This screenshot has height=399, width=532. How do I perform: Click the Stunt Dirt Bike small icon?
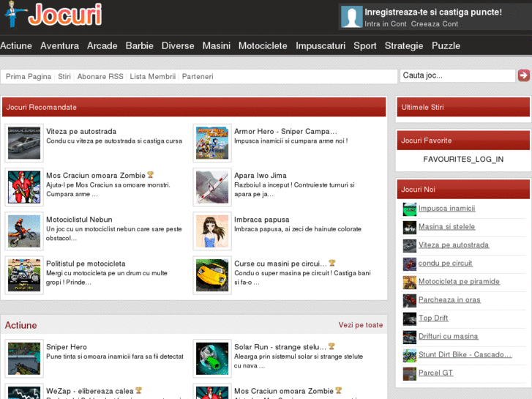click(x=410, y=356)
